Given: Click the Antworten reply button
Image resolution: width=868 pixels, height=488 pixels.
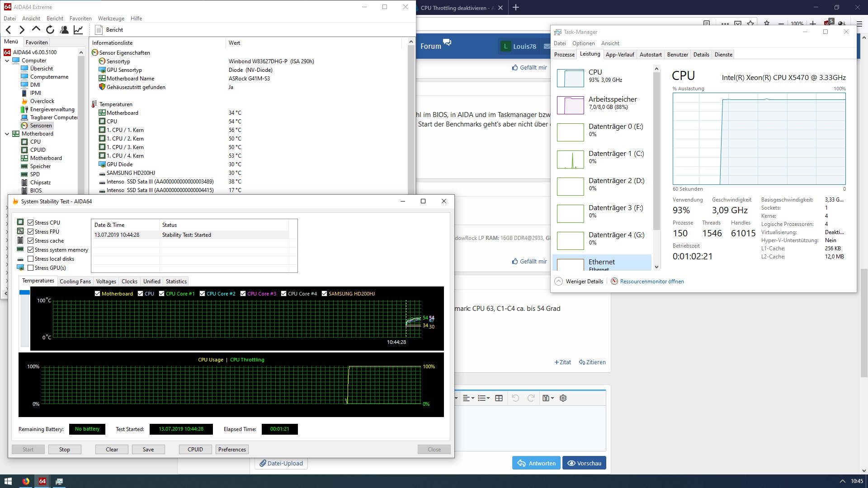Looking at the screenshot, I should (x=536, y=463).
